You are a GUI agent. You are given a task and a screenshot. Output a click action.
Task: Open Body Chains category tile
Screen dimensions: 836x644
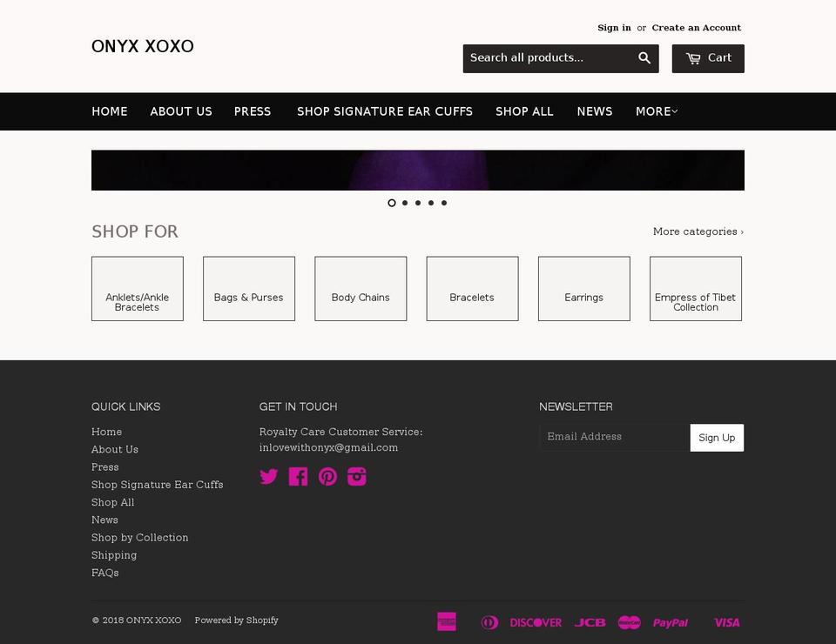361,289
